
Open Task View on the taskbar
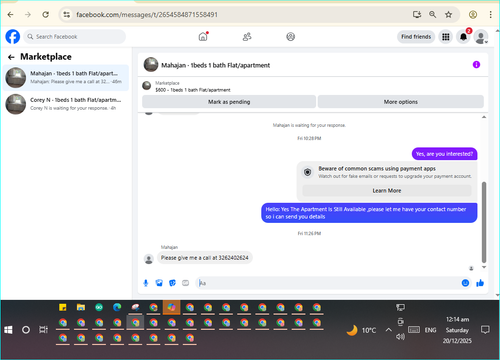[43, 330]
